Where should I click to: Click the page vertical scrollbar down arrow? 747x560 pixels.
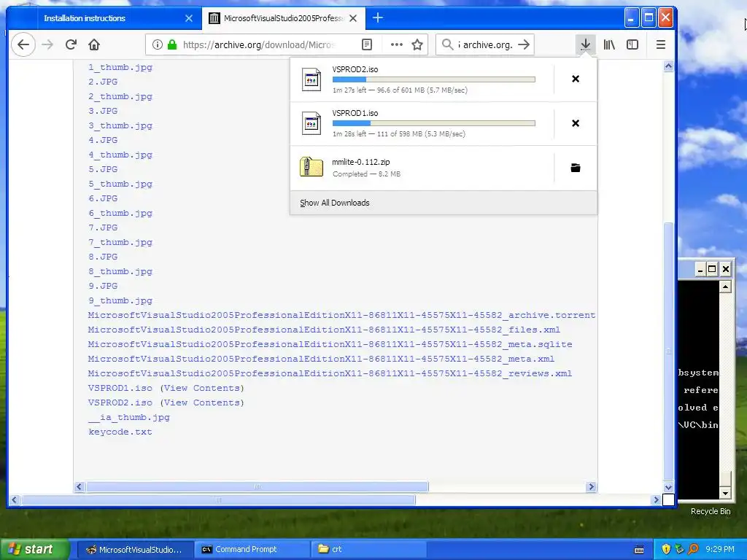click(668, 487)
